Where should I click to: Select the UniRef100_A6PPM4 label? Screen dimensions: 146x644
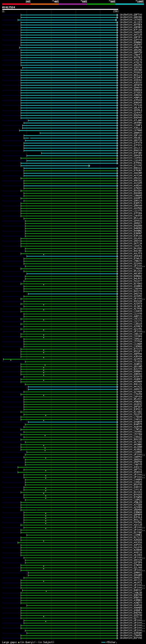[x=131, y=354]
